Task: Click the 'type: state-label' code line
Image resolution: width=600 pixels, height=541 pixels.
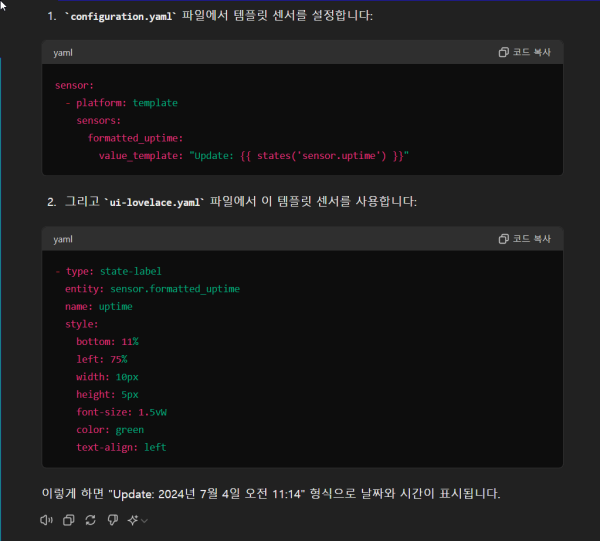Action: point(109,271)
